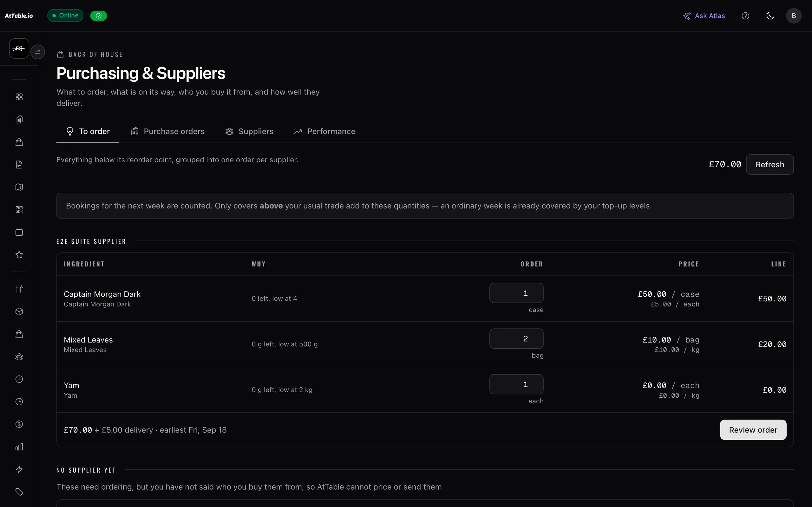This screenshot has width=812, height=507.
Task: Open calendar icon in sidebar
Action: (19, 232)
